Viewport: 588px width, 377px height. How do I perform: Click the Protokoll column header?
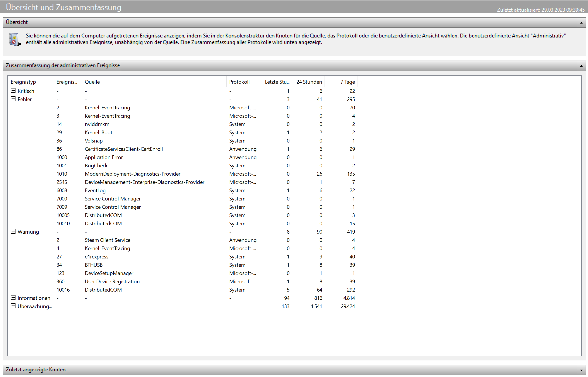pyautogui.click(x=239, y=82)
